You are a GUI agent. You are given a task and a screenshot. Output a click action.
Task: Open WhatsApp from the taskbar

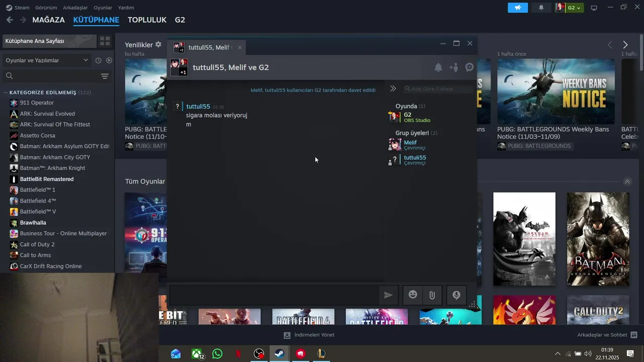(x=217, y=354)
